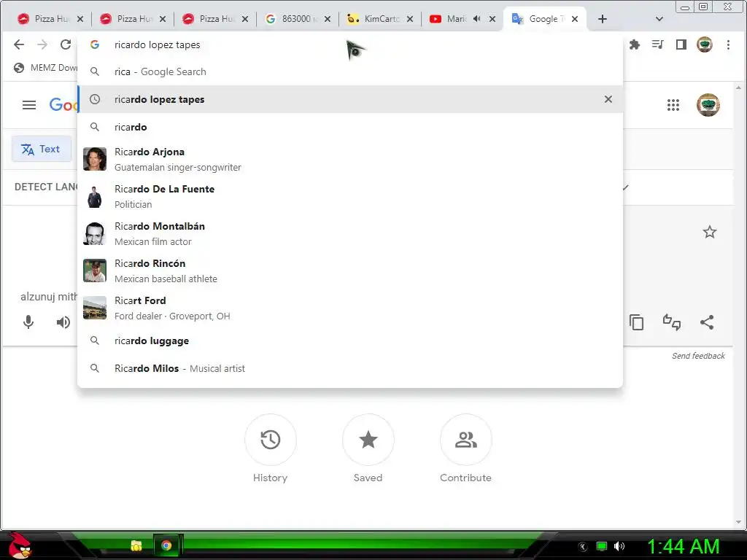This screenshot has width=747, height=560.
Task: Mute the audio on the YouTube tab
Action: (x=477, y=18)
